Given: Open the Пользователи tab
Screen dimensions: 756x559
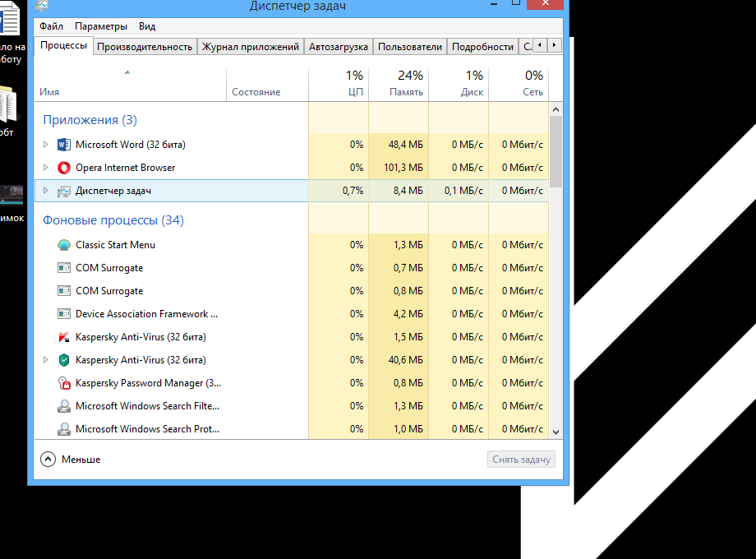Looking at the screenshot, I should [410, 47].
